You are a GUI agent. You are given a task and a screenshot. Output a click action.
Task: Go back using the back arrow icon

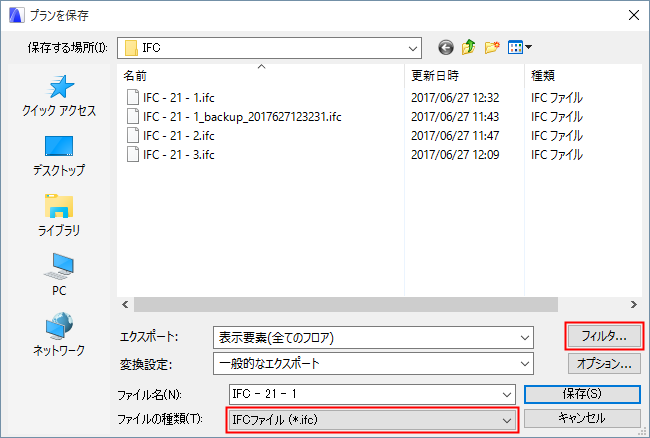pyautogui.click(x=446, y=48)
